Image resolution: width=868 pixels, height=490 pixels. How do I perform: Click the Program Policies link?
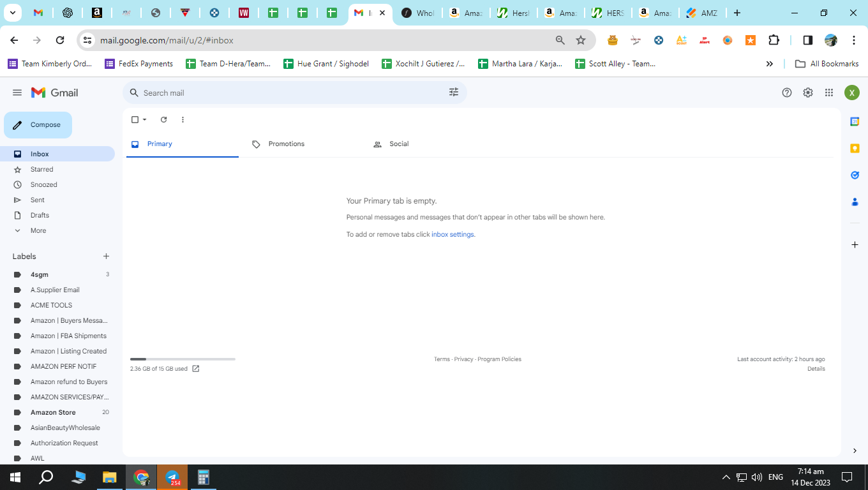click(499, 359)
